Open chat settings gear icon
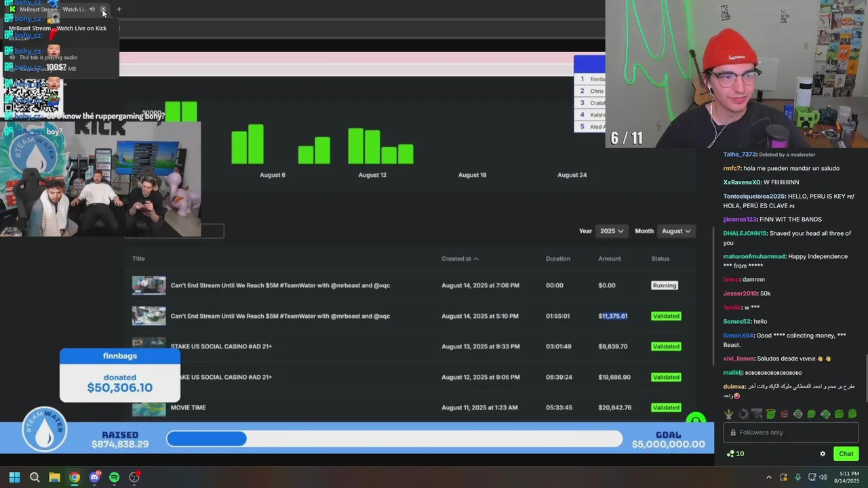 point(823,454)
